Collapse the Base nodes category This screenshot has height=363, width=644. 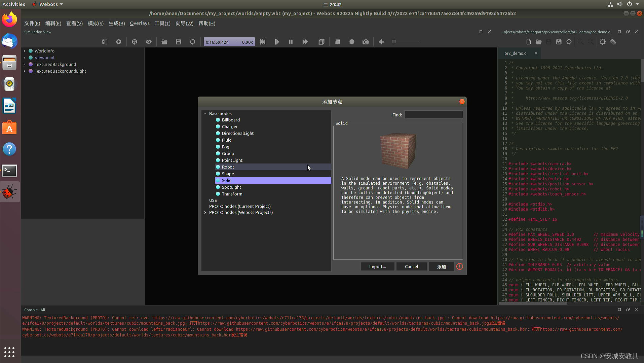click(205, 113)
